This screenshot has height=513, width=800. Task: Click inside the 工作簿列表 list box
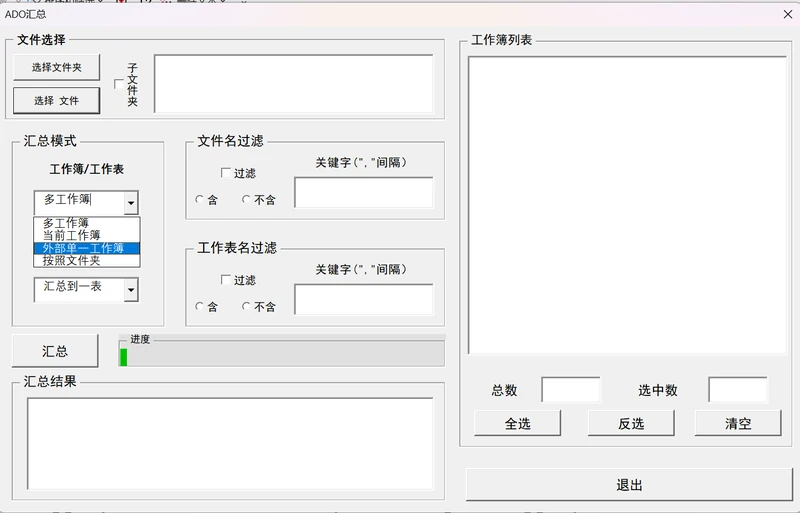(x=627, y=205)
